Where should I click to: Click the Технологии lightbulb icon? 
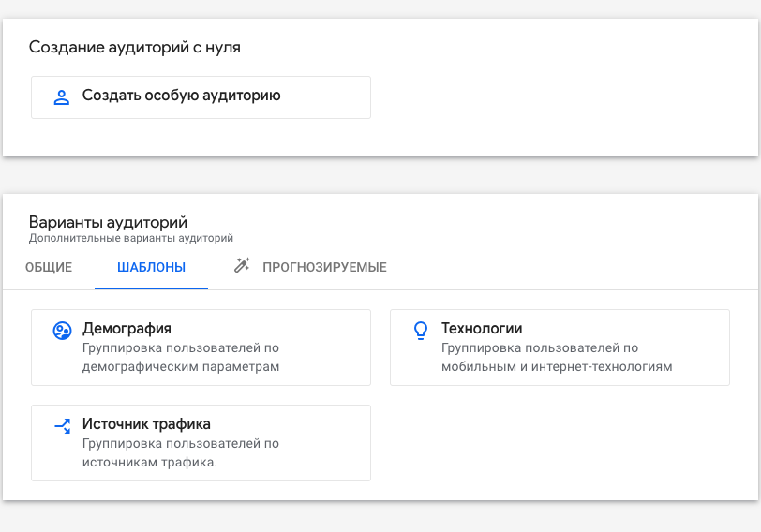tap(421, 331)
